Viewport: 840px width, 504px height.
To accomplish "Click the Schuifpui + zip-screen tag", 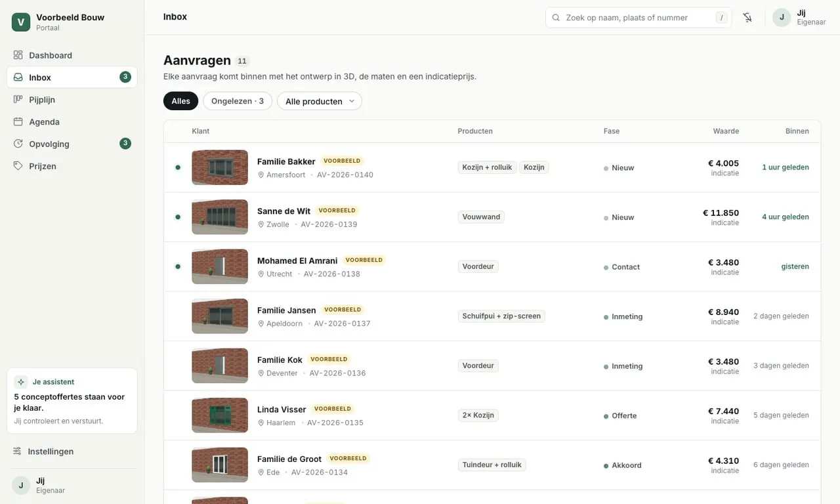I will coord(501,316).
